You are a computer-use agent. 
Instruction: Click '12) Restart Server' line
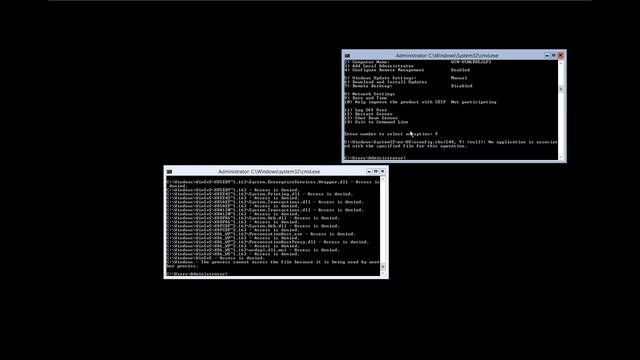pos(369,114)
